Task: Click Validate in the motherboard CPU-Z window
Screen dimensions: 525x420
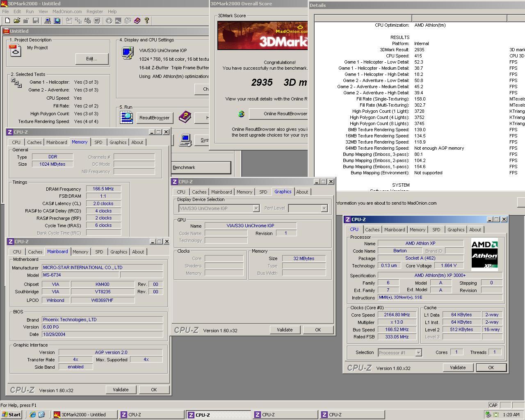Action: coord(121,390)
